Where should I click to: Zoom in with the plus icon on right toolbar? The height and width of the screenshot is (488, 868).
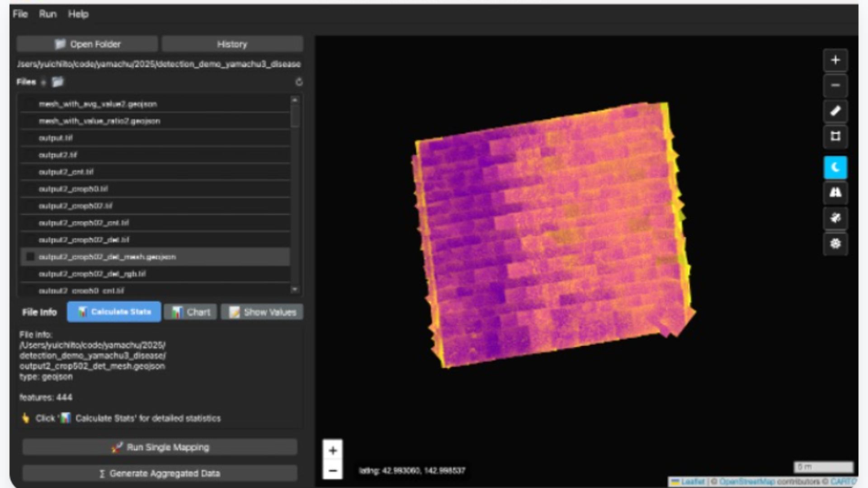[835, 60]
